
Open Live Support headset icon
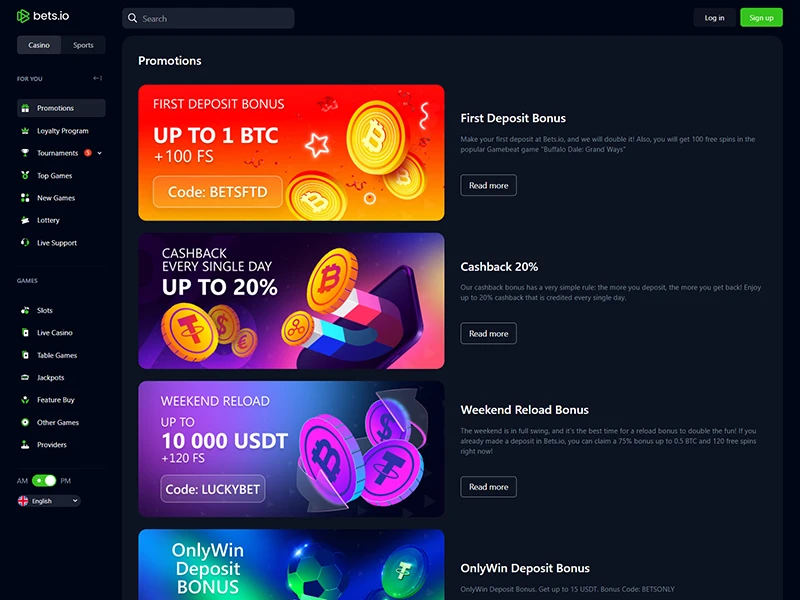pyautogui.click(x=25, y=242)
